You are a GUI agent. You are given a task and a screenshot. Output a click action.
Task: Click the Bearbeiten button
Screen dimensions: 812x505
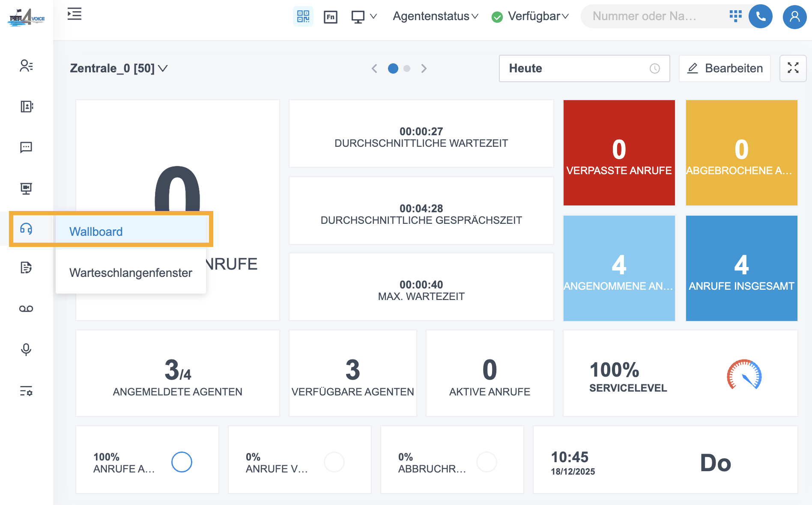[x=725, y=68]
